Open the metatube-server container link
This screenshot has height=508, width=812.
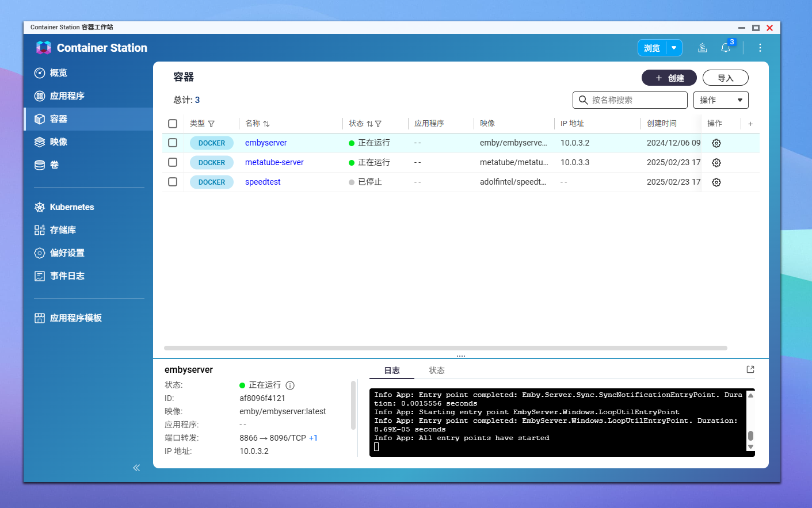coord(274,162)
